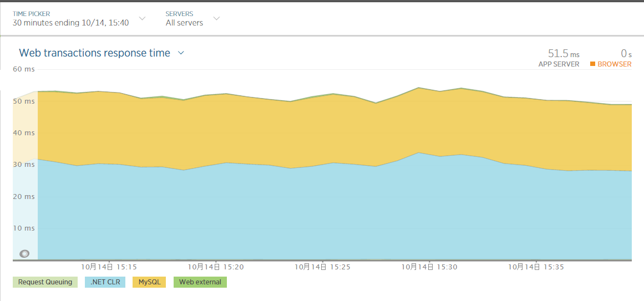Viewport: 644px width, 301px height.
Task: Click the 10月14日 15:25 axis label
Action: [323, 267]
